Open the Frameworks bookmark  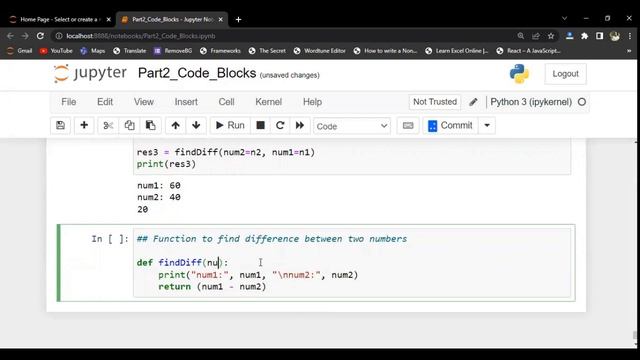pyautogui.click(x=220, y=51)
